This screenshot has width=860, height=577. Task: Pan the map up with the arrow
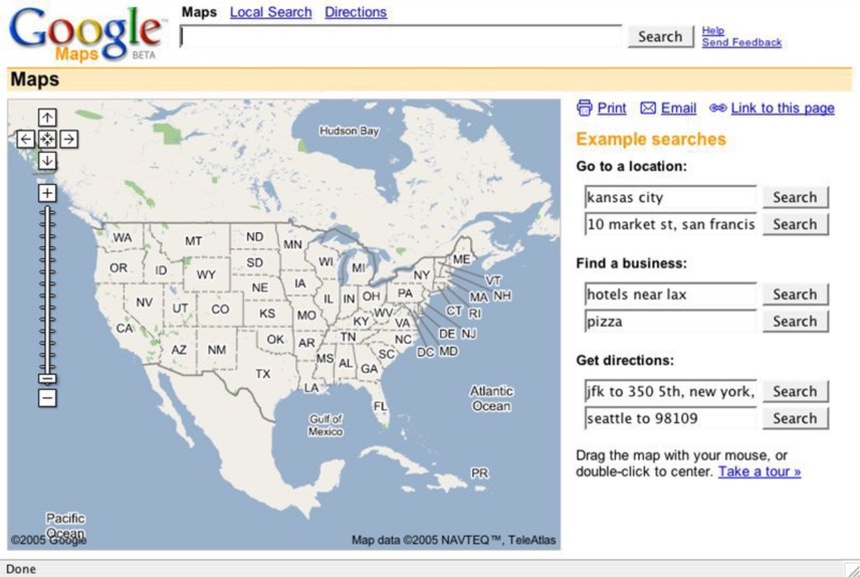47,118
